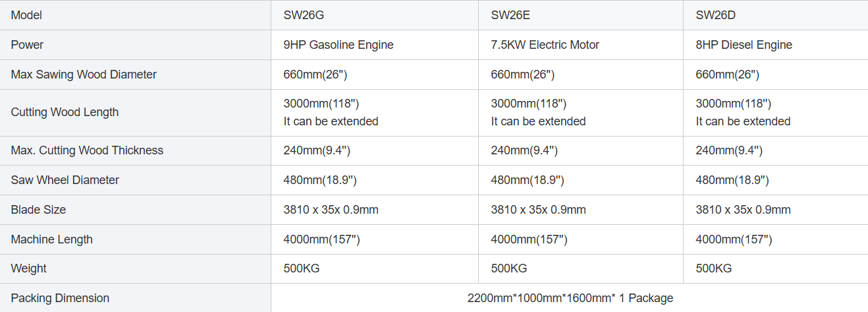Screen dimensions: 868x312
Task: Select SW26E machine length 4000mm(157")
Action: (x=529, y=239)
